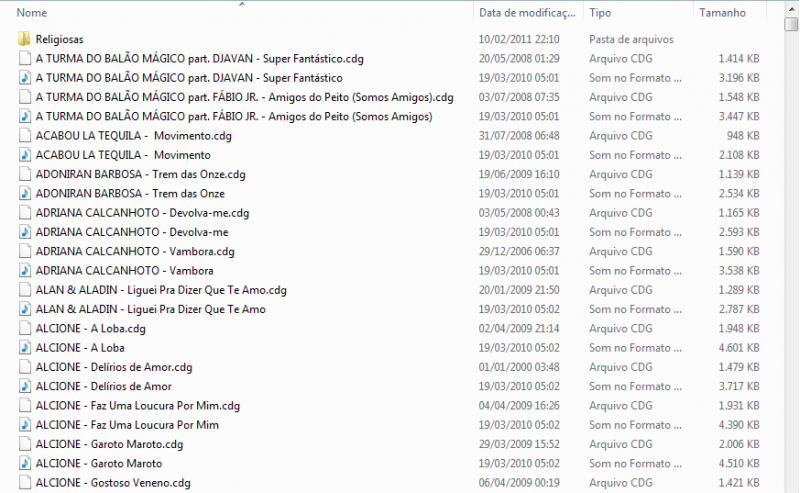
Task: Select 'ALCIONE - Gostoso Veneno.cdg' file name
Action: (113, 483)
